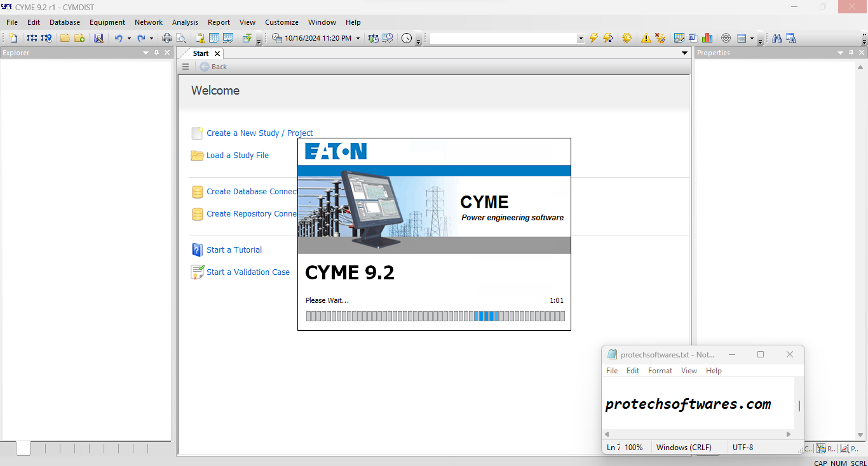This screenshot has width=868, height=466.
Task: Click the export folder green arrow icon
Action: pyautogui.click(x=247, y=38)
